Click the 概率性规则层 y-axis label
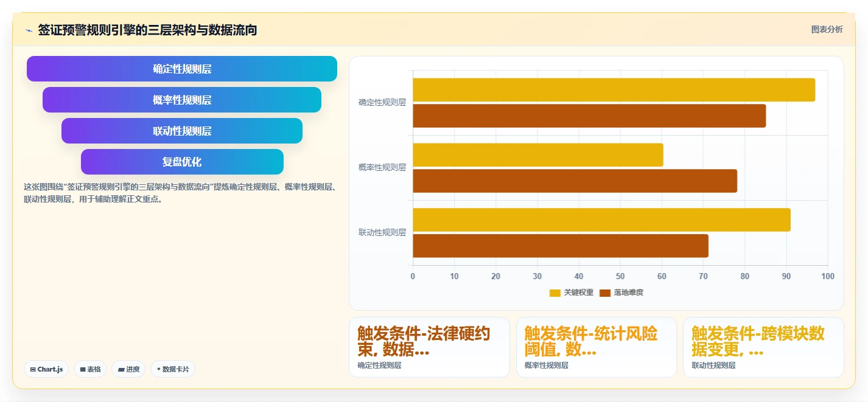 click(x=382, y=168)
